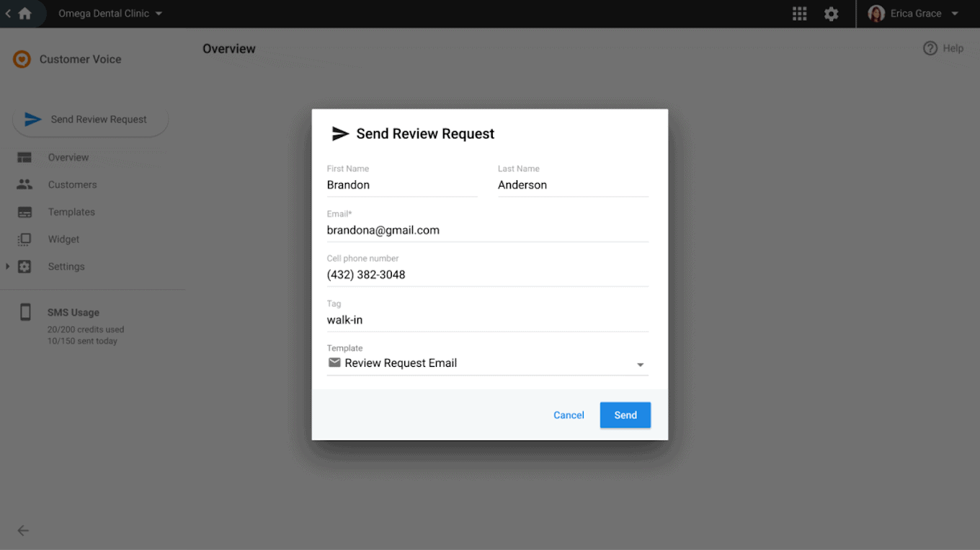Click the home icon in top bar
Image resolution: width=980 pixels, height=550 pixels.
click(24, 14)
